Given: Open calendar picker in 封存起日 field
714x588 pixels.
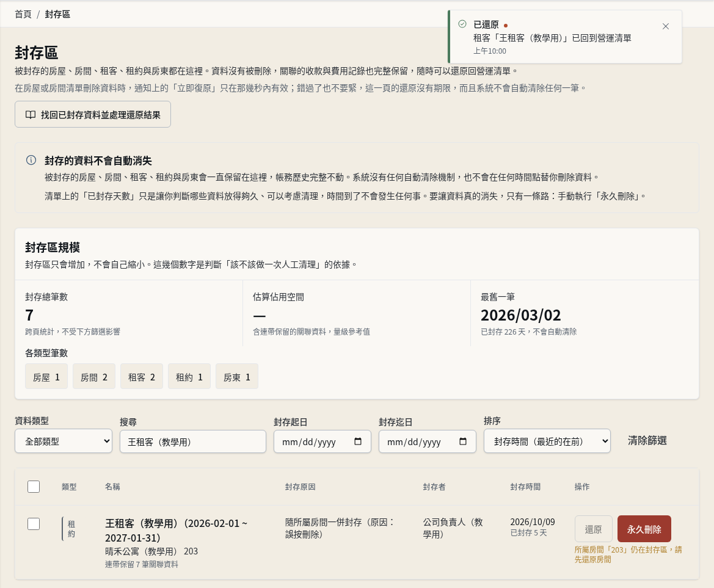Looking at the screenshot, I should click(358, 441).
